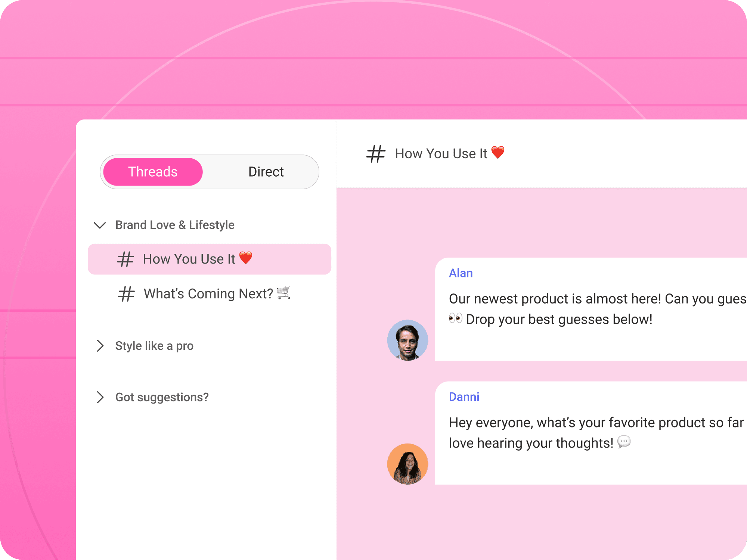This screenshot has width=747, height=560.
Task: Click Danni's avatar photo
Action: click(407, 464)
